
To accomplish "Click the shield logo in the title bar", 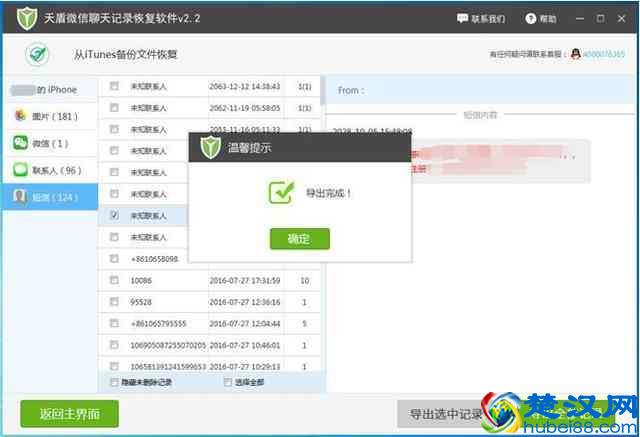I will [27, 18].
